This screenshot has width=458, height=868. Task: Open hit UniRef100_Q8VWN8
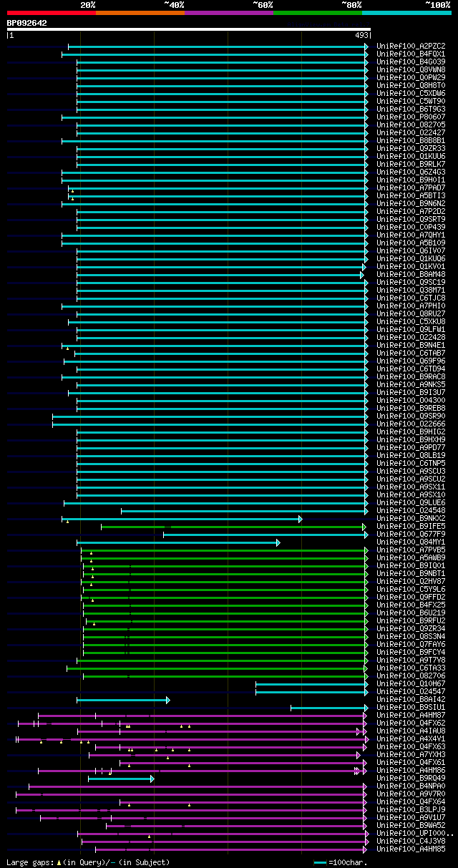[411, 69]
